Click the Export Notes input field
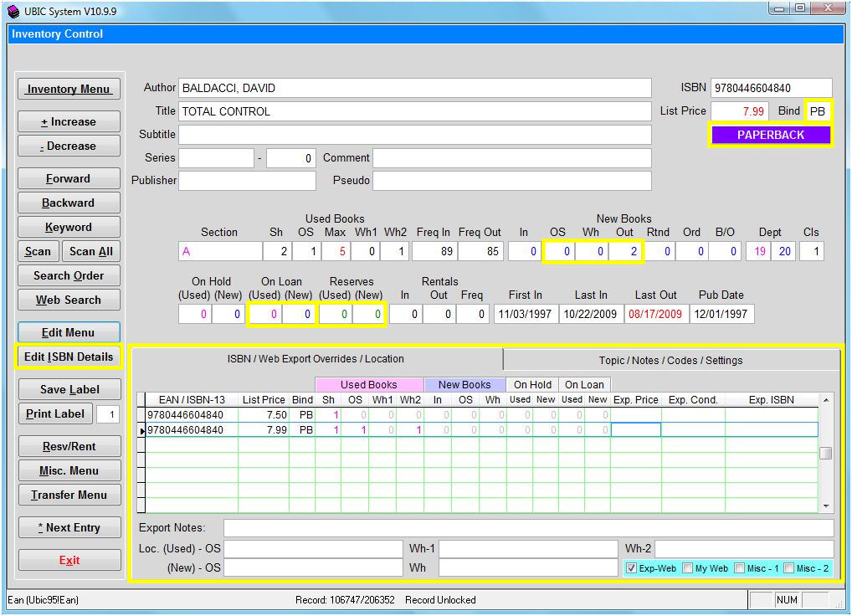 coord(527,528)
